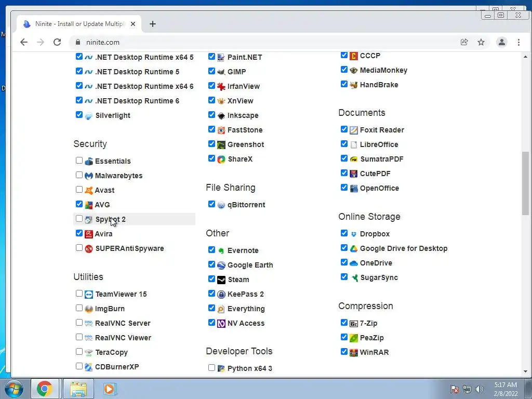Viewport: 532px width, 399px height.
Task: Click the Inkscape icon
Action: pos(221,116)
